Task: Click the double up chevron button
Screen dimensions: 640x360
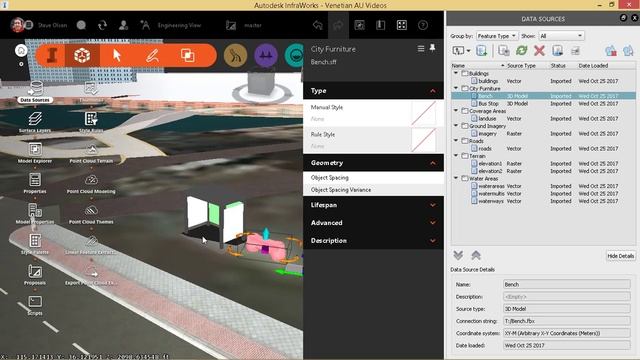Action: [x=476, y=256]
